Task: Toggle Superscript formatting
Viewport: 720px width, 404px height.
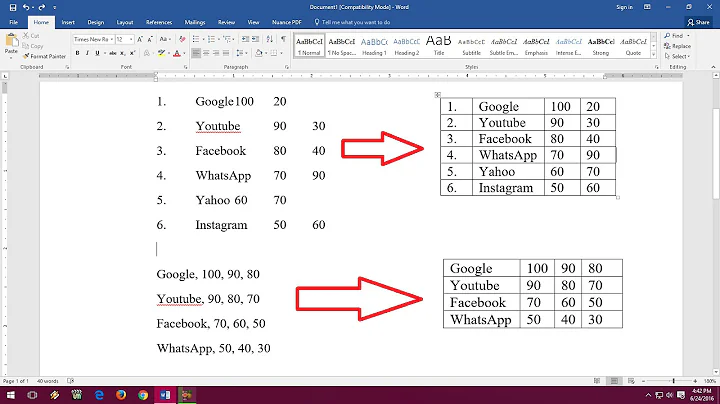Action: point(132,53)
